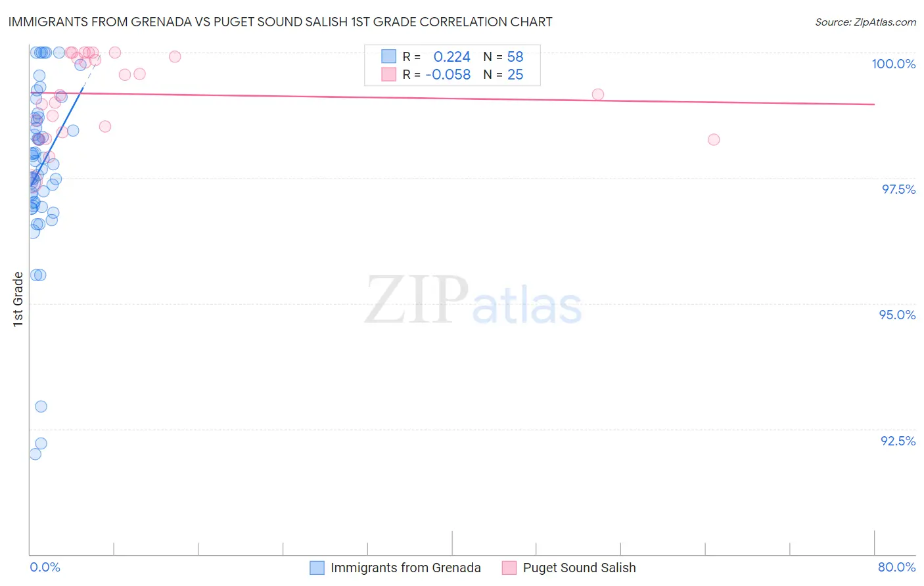The width and height of the screenshot is (924, 586).
Task: Click the 80.0% x-axis label
Action: click(x=896, y=567)
